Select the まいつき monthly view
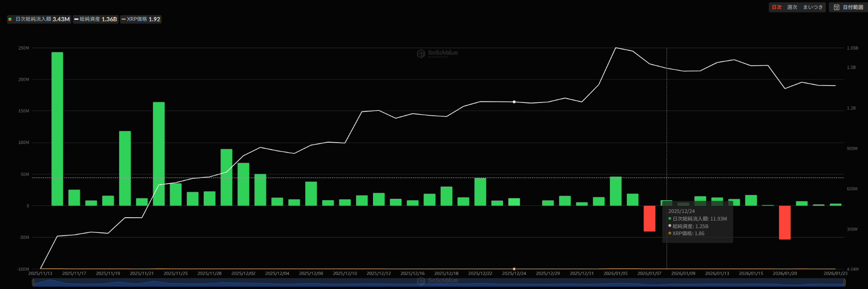The image size is (868, 289). point(813,8)
